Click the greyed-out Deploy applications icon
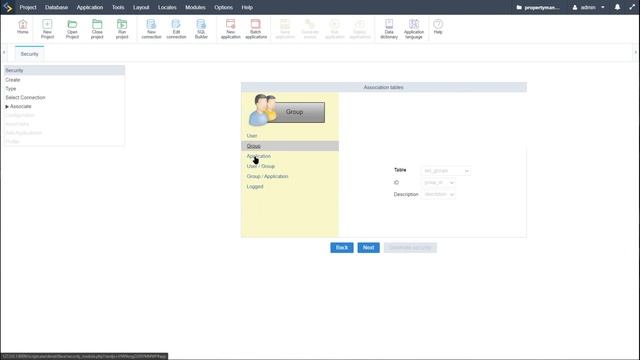Image resolution: width=640 pixels, height=360 pixels. (x=360, y=29)
